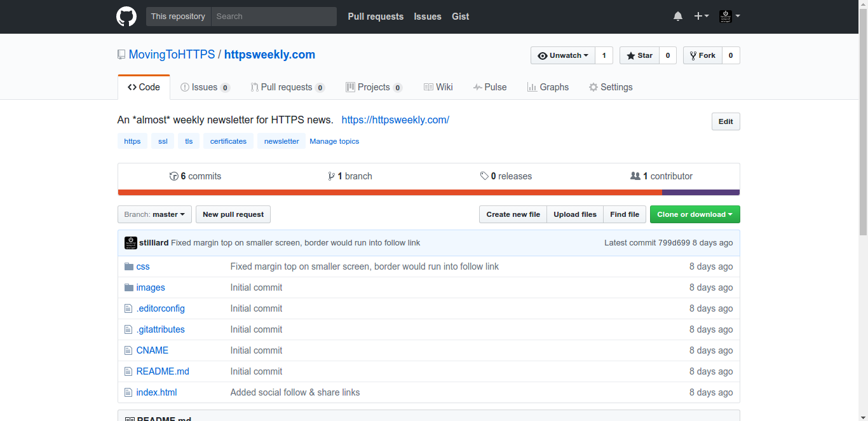Switch to the Code tab
868x421 pixels.
pos(144,87)
